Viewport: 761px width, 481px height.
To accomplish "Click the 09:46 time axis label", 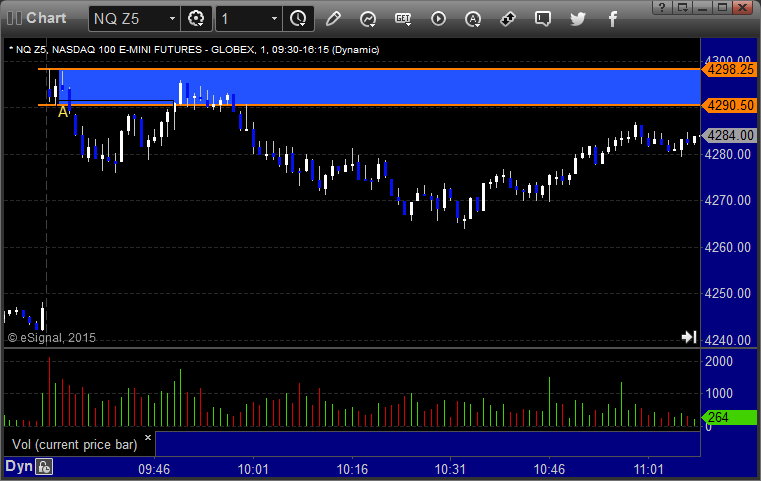I will tap(154, 469).
